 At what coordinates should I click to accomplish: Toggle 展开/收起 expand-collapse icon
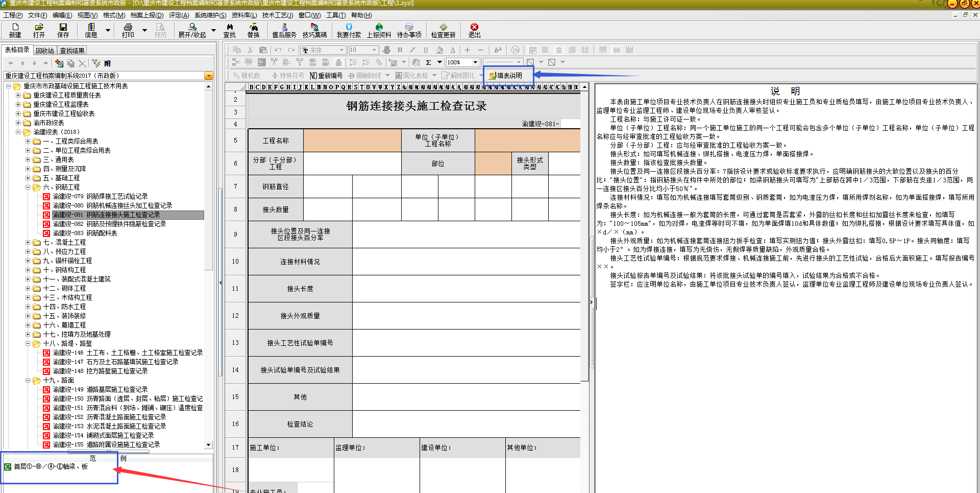[192, 30]
